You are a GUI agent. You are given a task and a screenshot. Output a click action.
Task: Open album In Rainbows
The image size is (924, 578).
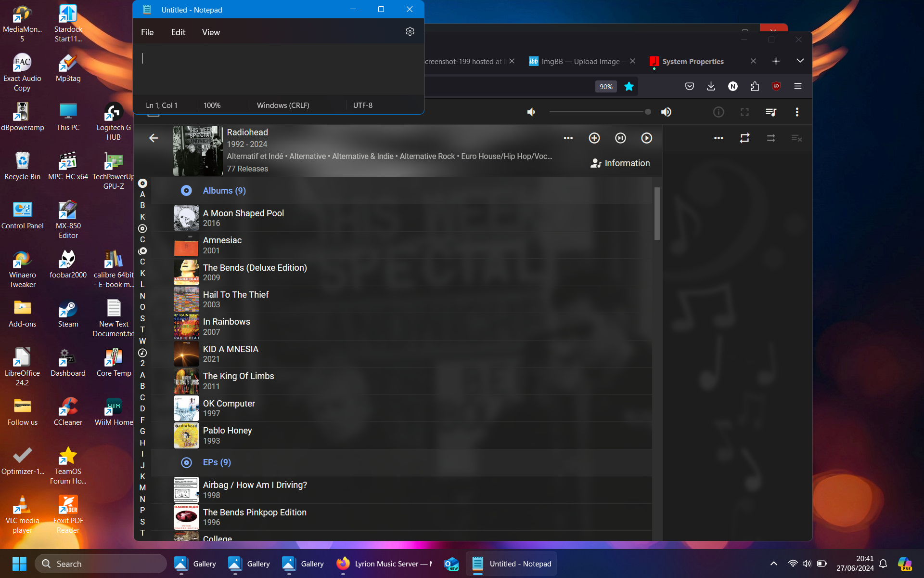click(x=402, y=327)
